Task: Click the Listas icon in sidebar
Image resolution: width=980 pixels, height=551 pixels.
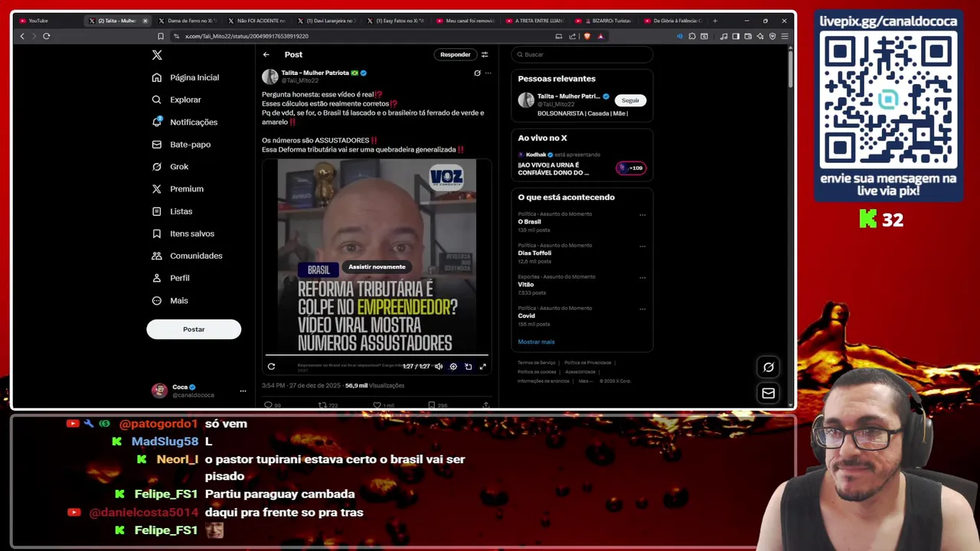Action: click(157, 211)
